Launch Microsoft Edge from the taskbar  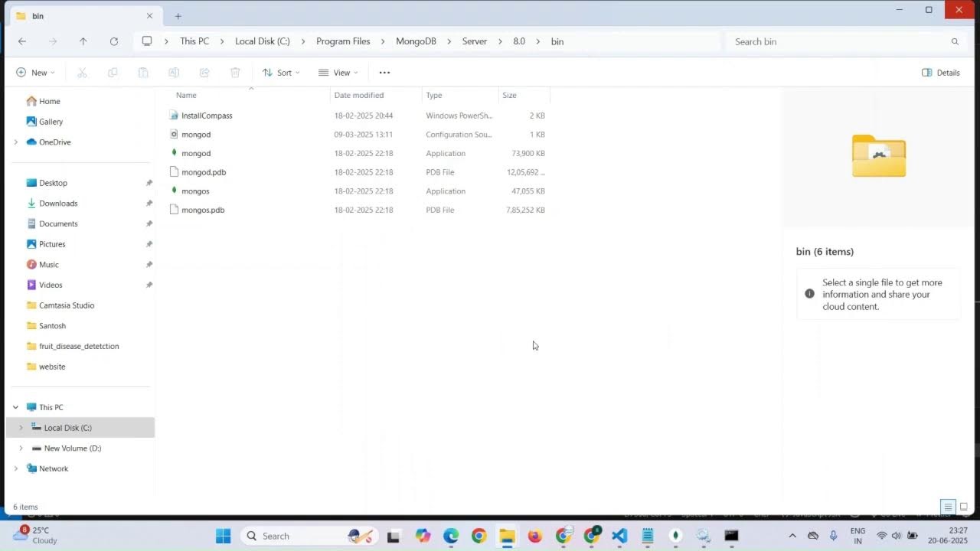pyautogui.click(x=451, y=536)
